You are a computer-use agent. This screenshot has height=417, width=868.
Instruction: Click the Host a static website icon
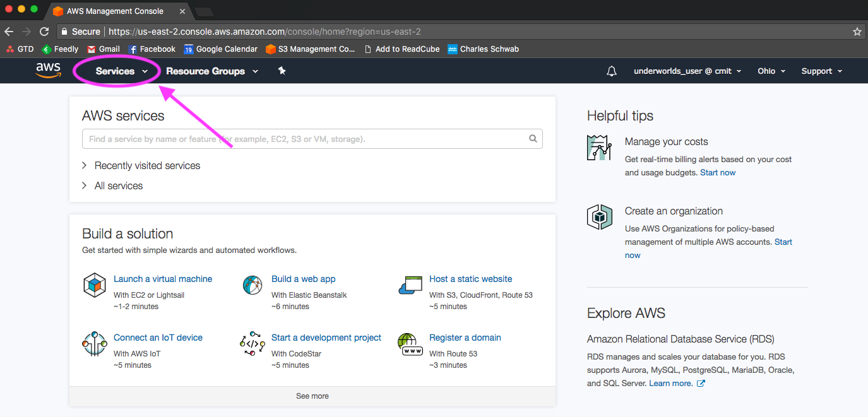410,285
